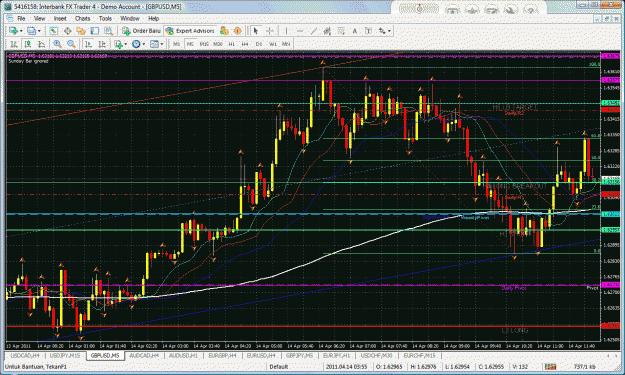Select the Cursor arrow tool

(x=256, y=31)
